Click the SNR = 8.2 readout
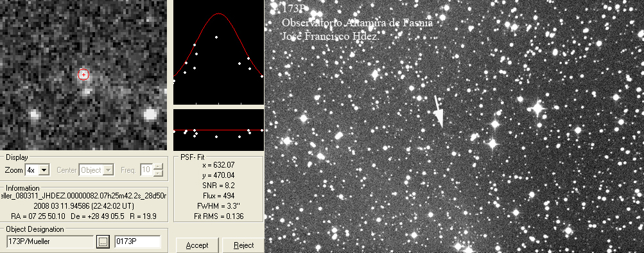 [x=219, y=185]
